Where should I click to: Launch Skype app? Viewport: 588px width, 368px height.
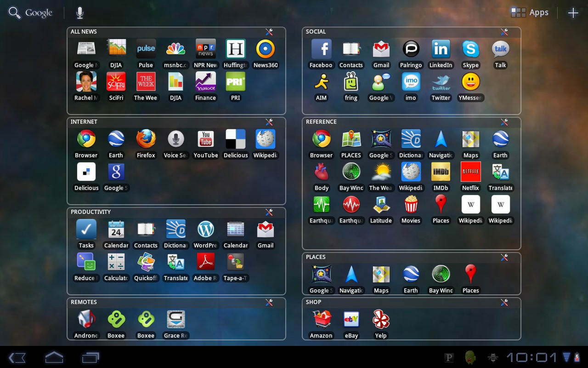[470, 49]
